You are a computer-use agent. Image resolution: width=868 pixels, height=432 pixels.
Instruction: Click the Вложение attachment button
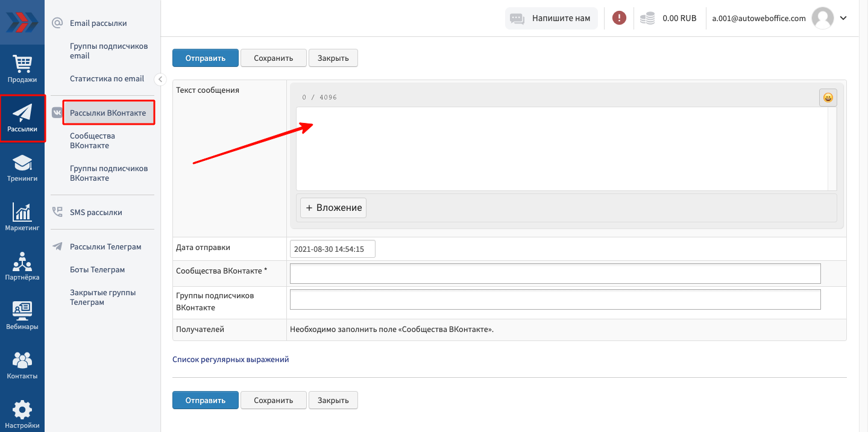[333, 208]
